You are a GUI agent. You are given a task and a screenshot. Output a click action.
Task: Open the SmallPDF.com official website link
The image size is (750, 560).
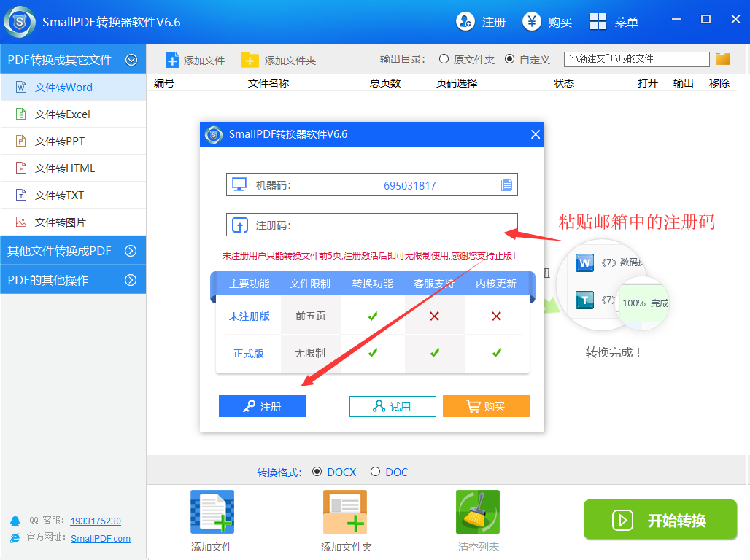pyautogui.click(x=100, y=538)
